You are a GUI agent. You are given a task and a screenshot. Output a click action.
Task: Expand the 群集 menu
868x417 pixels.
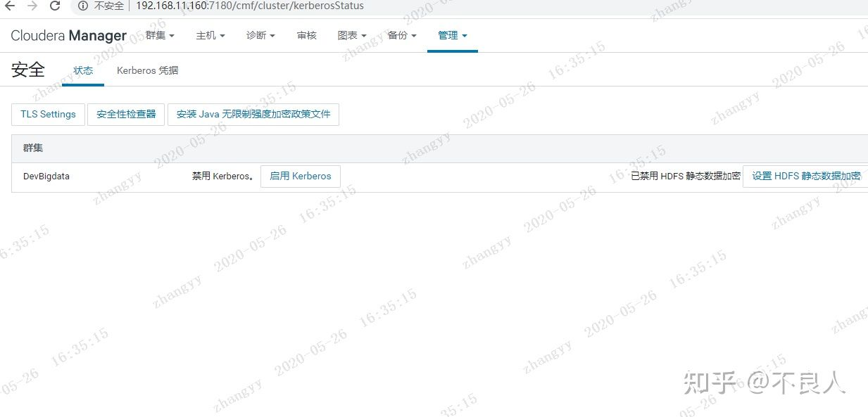[160, 35]
